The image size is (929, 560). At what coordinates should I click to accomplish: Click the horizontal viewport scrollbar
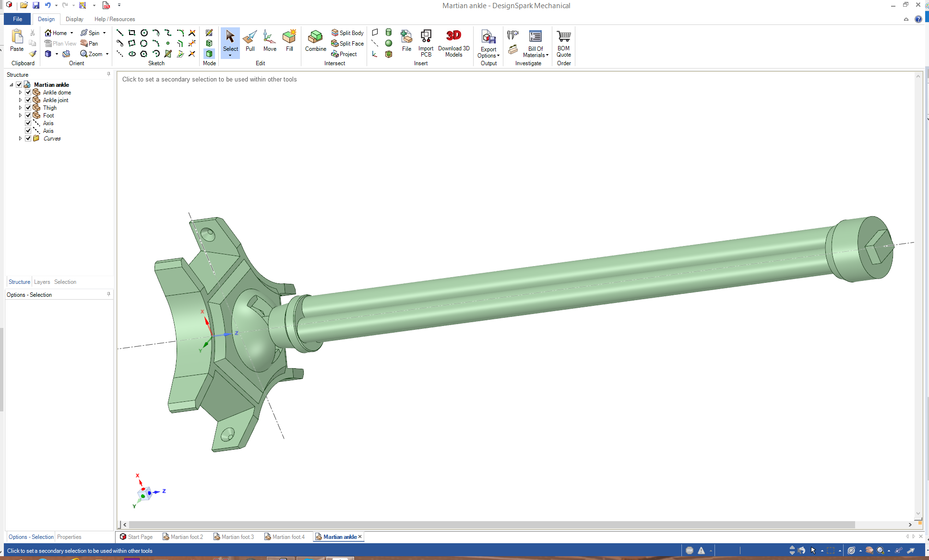(492, 525)
